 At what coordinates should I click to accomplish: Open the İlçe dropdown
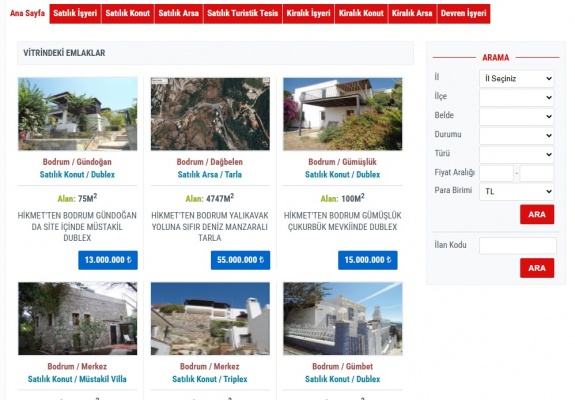[516, 98]
